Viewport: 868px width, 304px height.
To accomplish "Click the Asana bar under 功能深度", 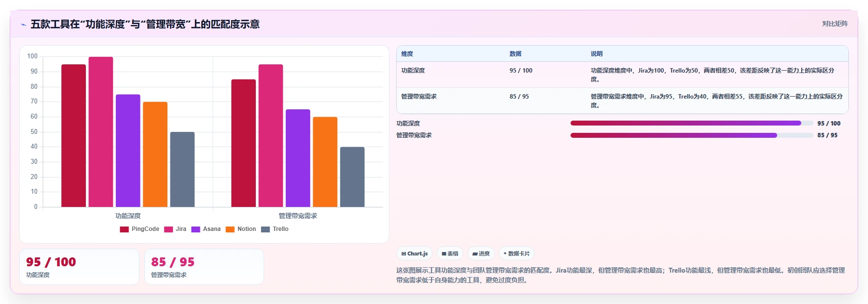I will click(x=128, y=151).
